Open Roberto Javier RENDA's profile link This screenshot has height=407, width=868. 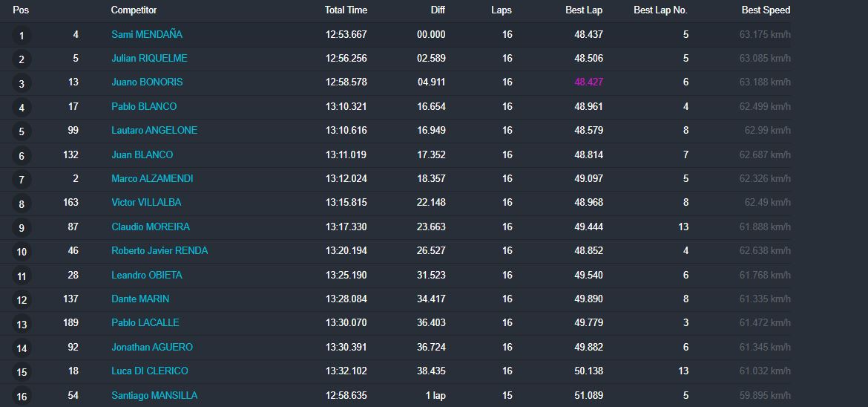pyautogui.click(x=160, y=250)
